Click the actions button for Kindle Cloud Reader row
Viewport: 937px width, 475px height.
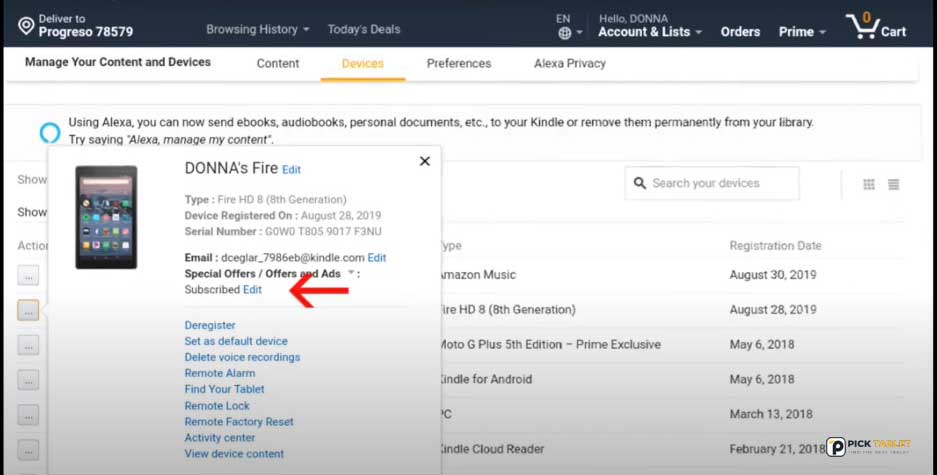coord(28,449)
